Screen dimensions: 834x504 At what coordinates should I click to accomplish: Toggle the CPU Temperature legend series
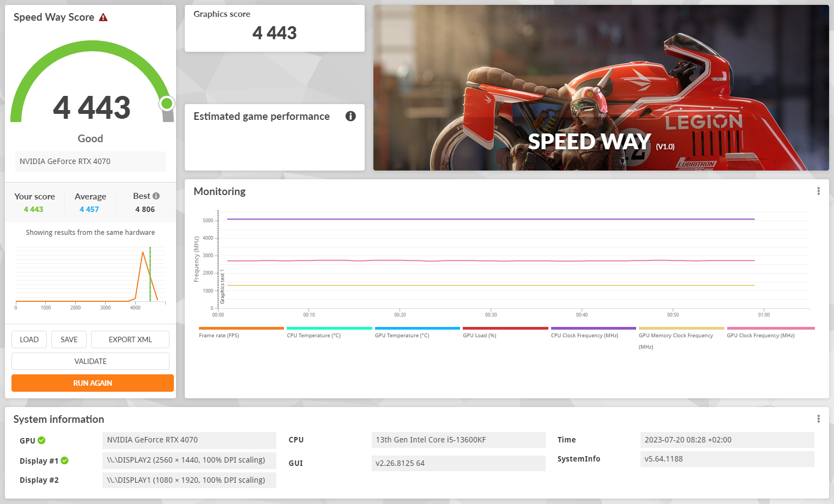tap(313, 336)
